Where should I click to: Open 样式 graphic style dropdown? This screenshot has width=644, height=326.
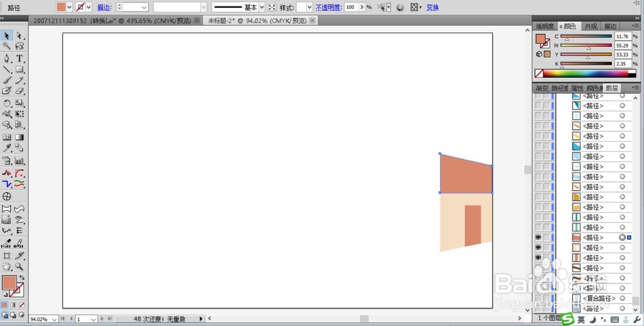tap(309, 7)
